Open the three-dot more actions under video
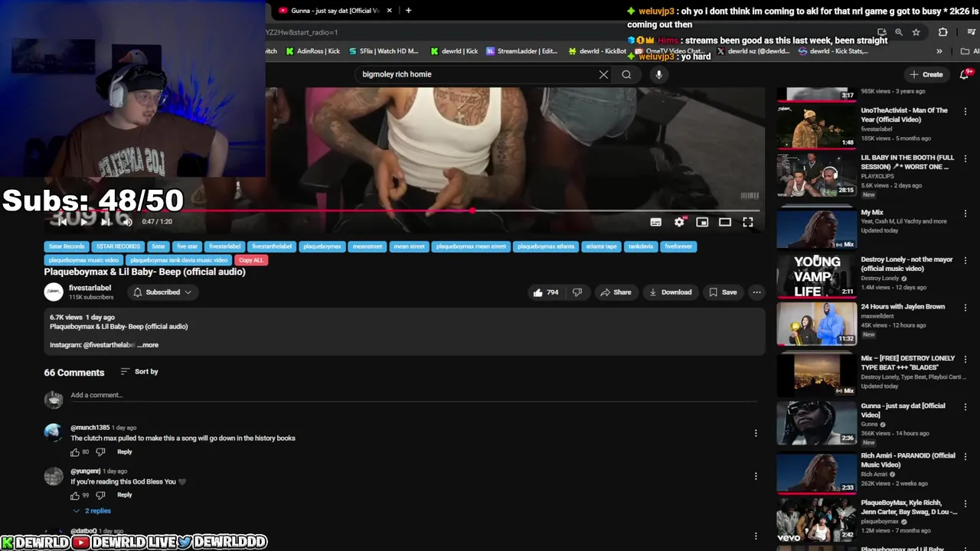 pos(756,292)
